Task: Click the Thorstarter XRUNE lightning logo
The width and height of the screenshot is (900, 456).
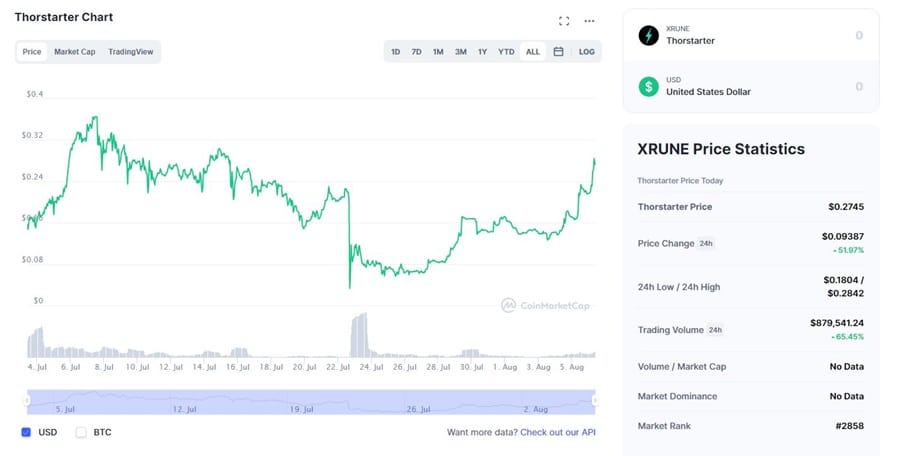Action: tap(649, 35)
